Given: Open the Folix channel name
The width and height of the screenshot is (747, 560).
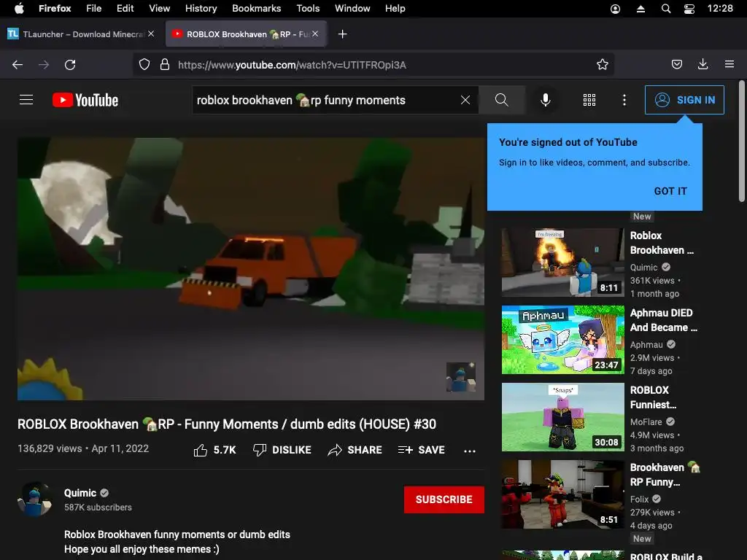Looking at the screenshot, I should click(639, 499).
